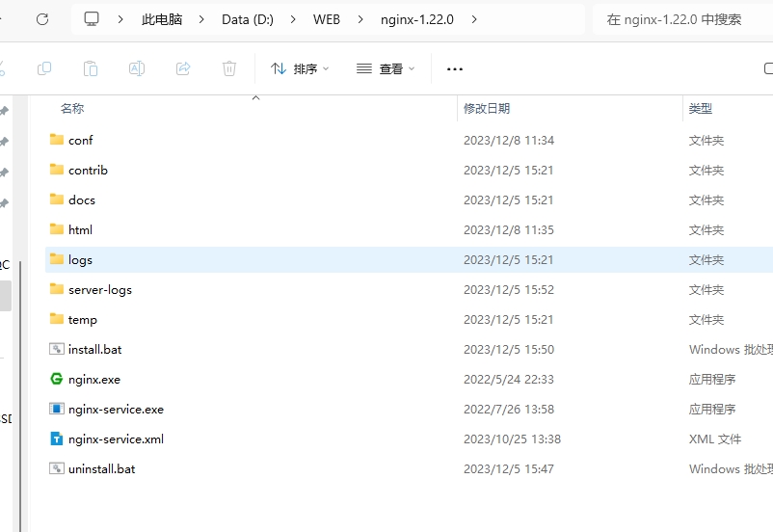Select the nginx.exe file name
Viewport: 773px width, 532px height.
click(x=94, y=380)
